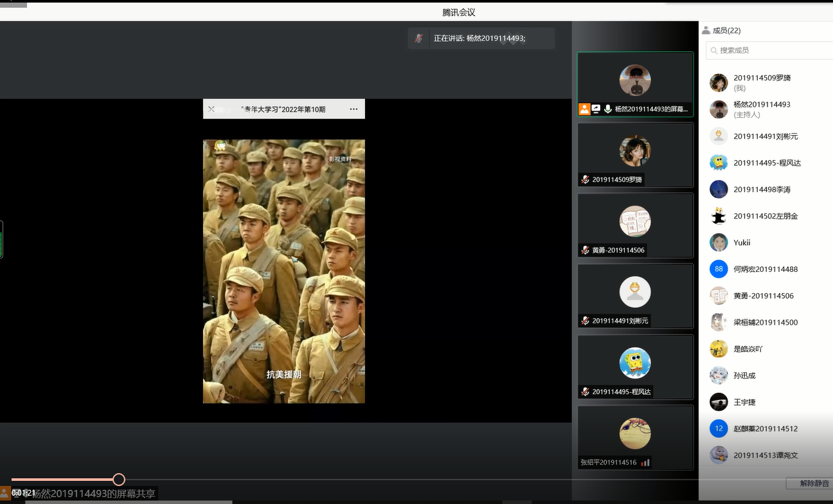833x504 pixels.
Task: Select the 2019114509罗旖 video tile
Action: (x=635, y=155)
